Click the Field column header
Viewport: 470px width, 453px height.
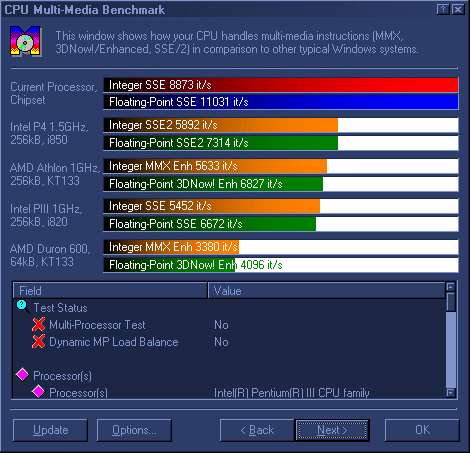(x=110, y=290)
